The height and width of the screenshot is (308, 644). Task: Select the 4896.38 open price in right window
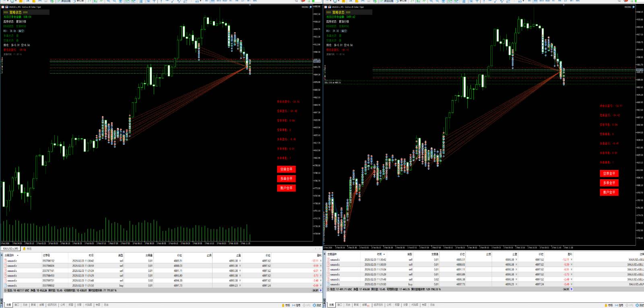[461, 279]
